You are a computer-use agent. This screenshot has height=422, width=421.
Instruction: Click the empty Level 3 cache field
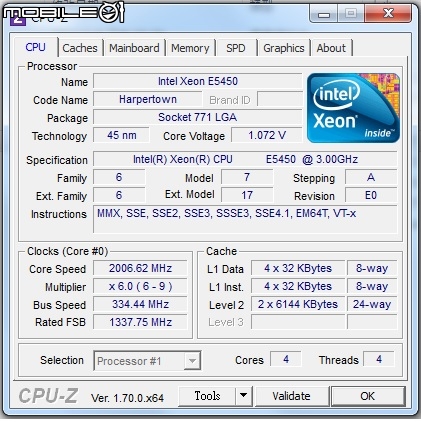pyautogui.click(x=298, y=322)
